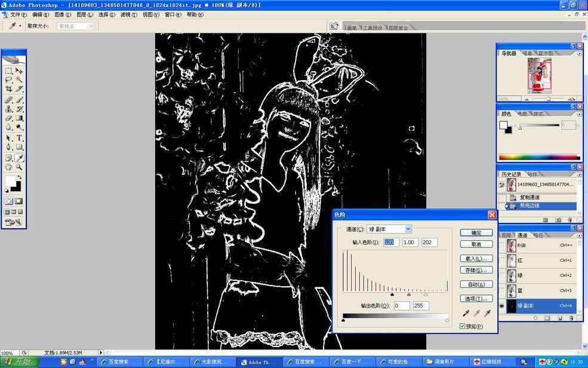The height and width of the screenshot is (368, 588).
Task: Open the Channels panel flyout menu
Action: click(x=580, y=235)
